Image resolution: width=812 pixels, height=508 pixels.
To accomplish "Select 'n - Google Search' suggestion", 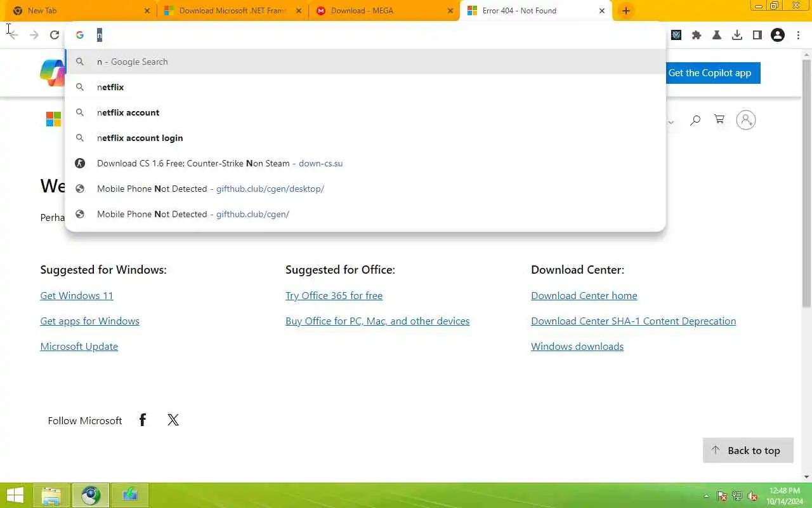I will pos(365,62).
